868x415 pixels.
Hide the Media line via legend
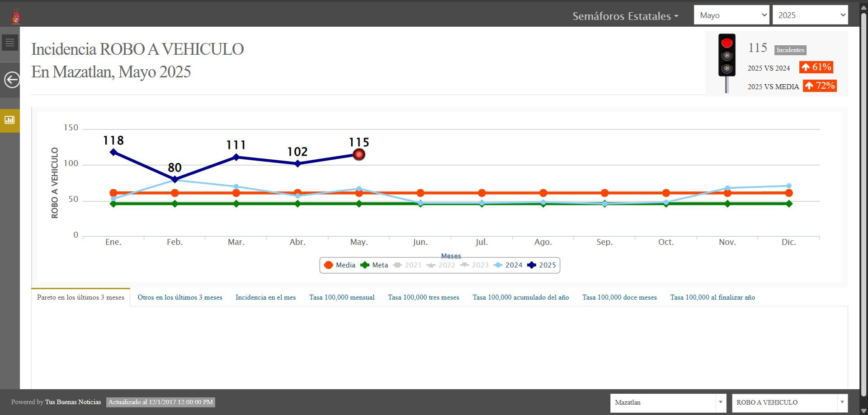(340, 265)
